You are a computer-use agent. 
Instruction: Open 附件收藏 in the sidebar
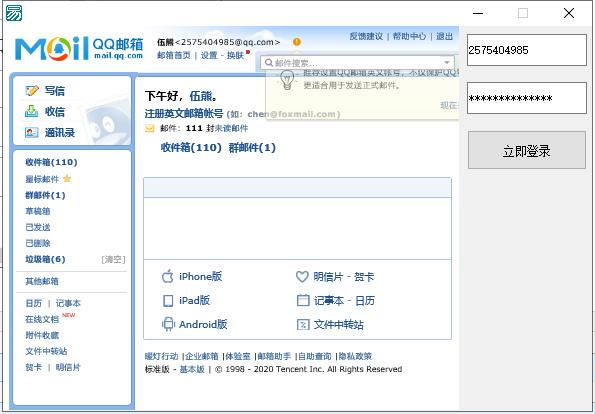click(42, 335)
